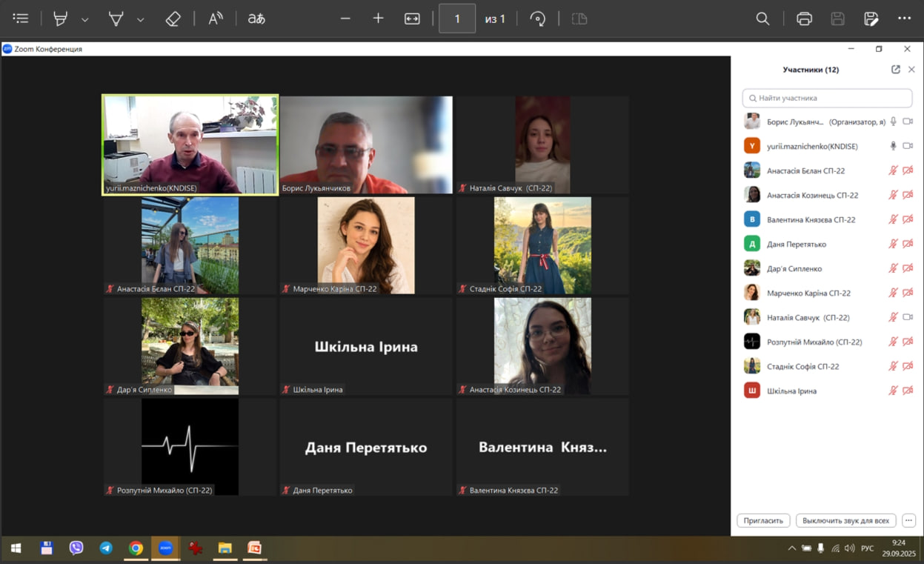Start Read Aloud from the toolbar
Screen dimensions: 924x564
coord(216,19)
